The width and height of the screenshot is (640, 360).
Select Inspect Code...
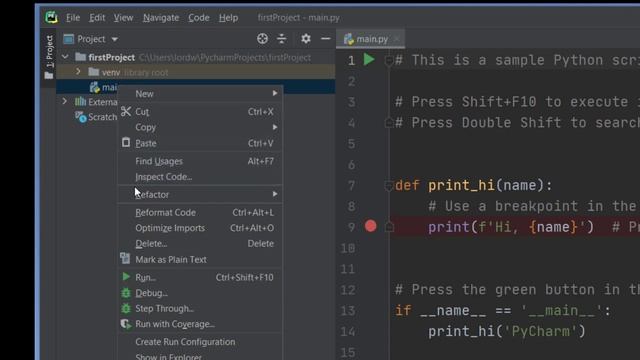200,177
